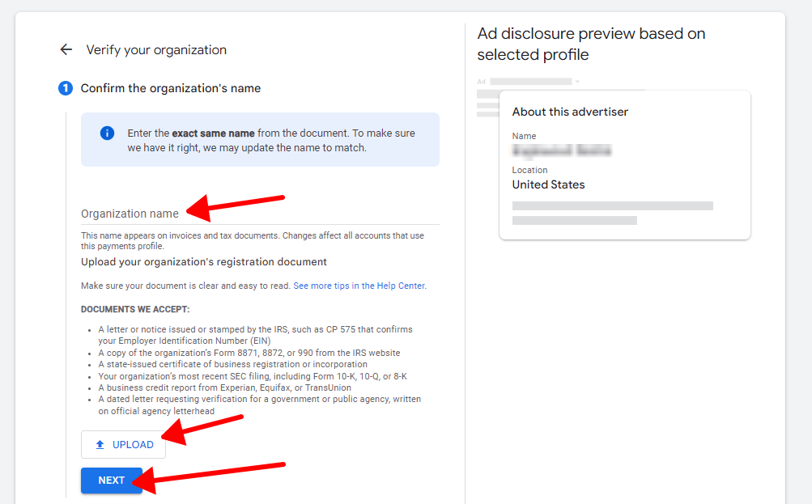Viewport: 812px width, 504px height.
Task: Click the blurred advertiser Name value
Action: (561, 150)
